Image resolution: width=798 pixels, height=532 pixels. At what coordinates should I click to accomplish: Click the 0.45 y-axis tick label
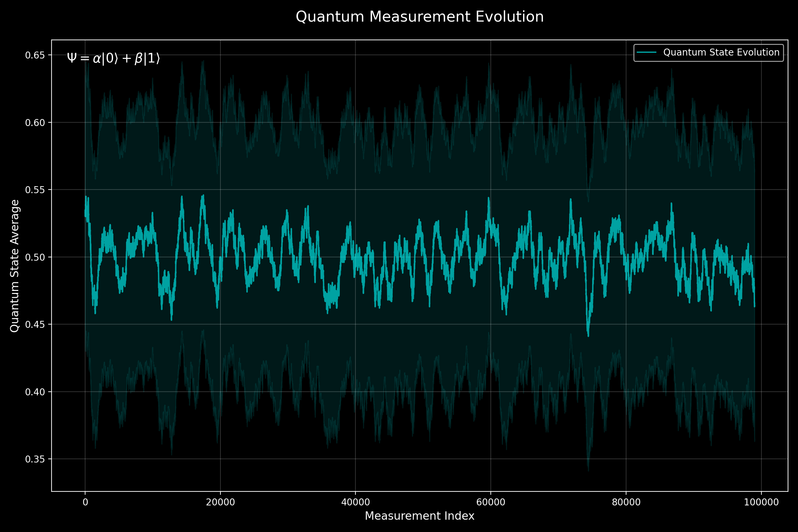(x=35, y=325)
